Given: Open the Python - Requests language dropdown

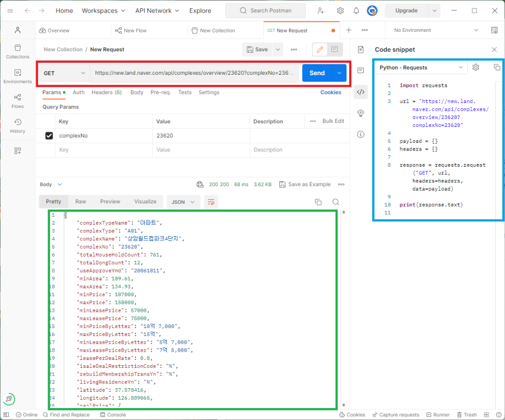Looking at the screenshot, I should pos(421,67).
